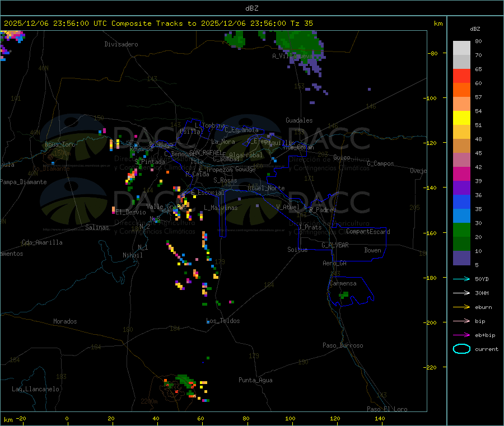Click the cyan 'current' ellipse icon
Image resolution: width=504 pixels, height=426 pixels.
point(461,349)
